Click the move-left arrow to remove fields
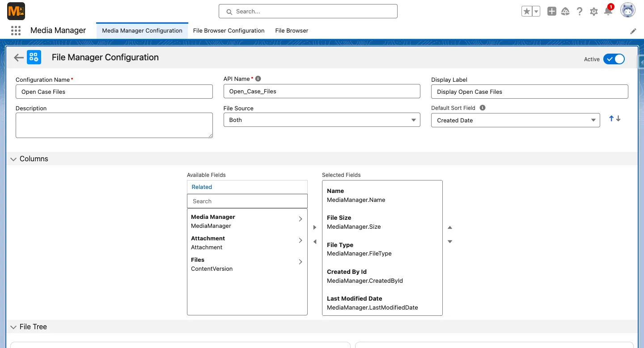This screenshot has width=644, height=348. pyautogui.click(x=314, y=241)
